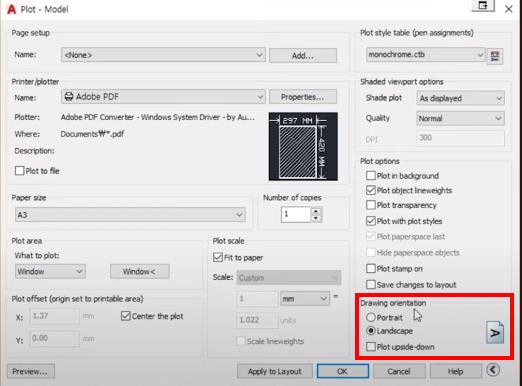Screen dimensions: 522x386
Task: Open the disabled Scale Custom dropdown
Action: 289,278
